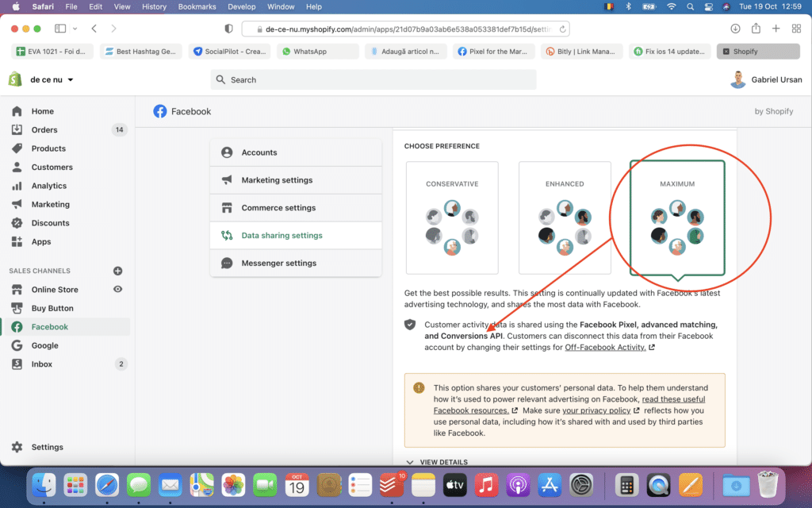Viewport: 812px width, 508px height.
Task: Open Inbox sales channel
Action: 41,364
